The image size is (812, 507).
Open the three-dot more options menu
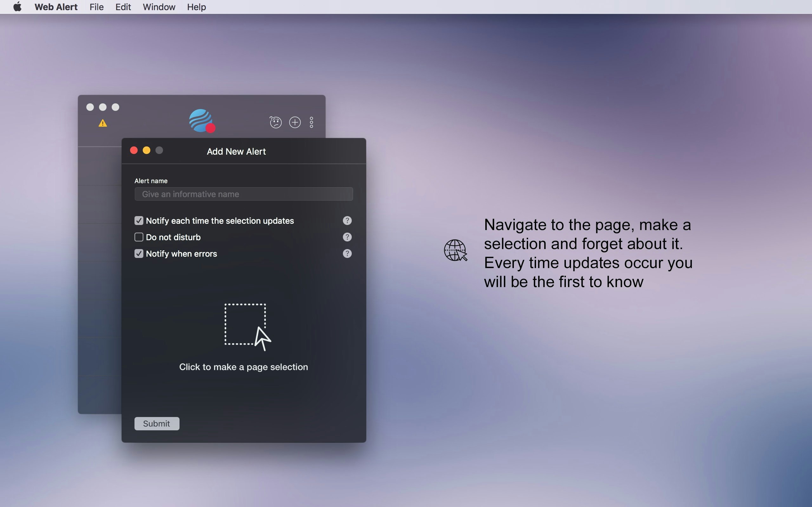311,122
